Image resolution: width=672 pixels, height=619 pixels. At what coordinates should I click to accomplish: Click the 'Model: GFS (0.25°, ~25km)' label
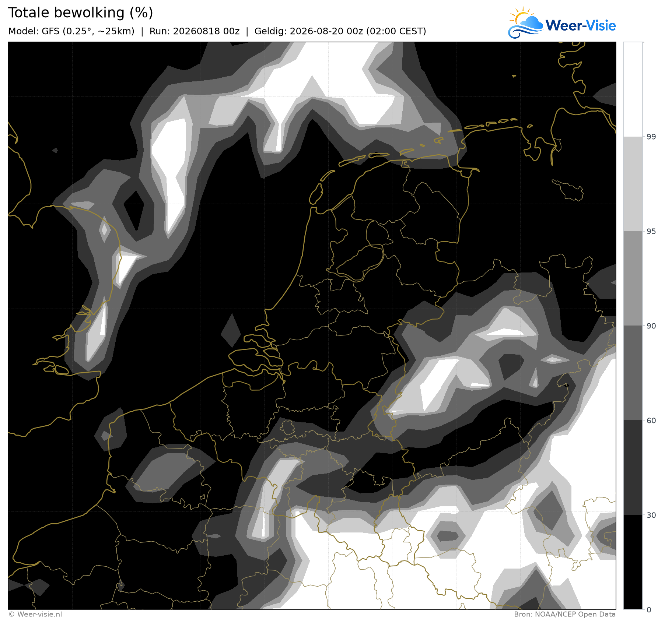point(71,31)
